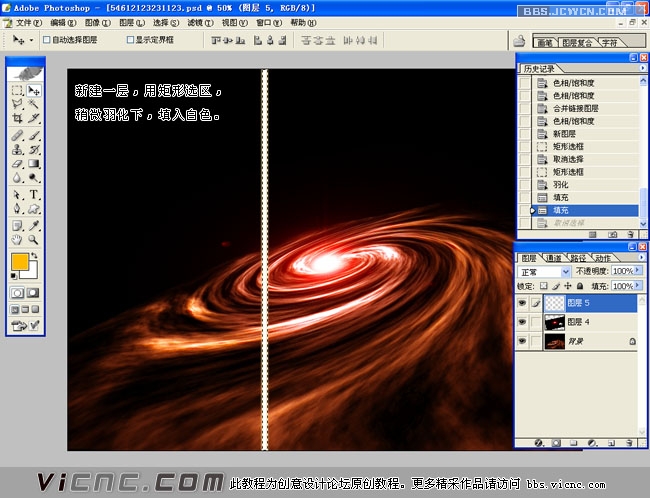Select the Path Selection tool

[x=17, y=194]
